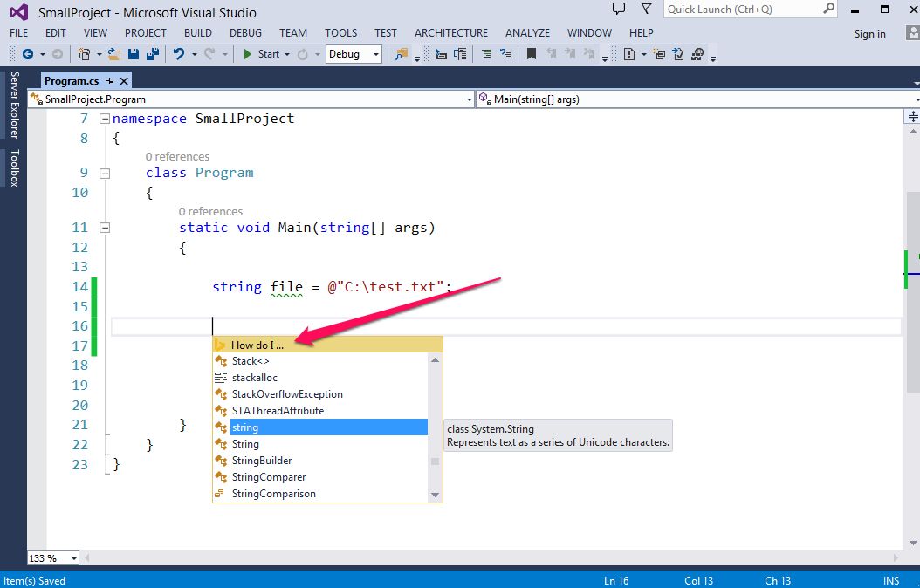Collapse the namespace SmallProject region
This screenshot has height=588, width=920.
tap(105, 119)
